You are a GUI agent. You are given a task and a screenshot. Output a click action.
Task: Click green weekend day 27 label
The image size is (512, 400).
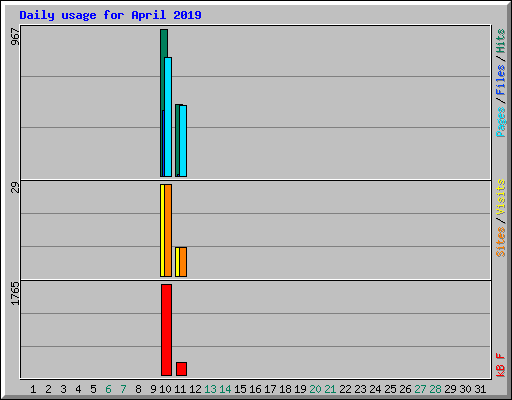pyautogui.click(x=420, y=389)
